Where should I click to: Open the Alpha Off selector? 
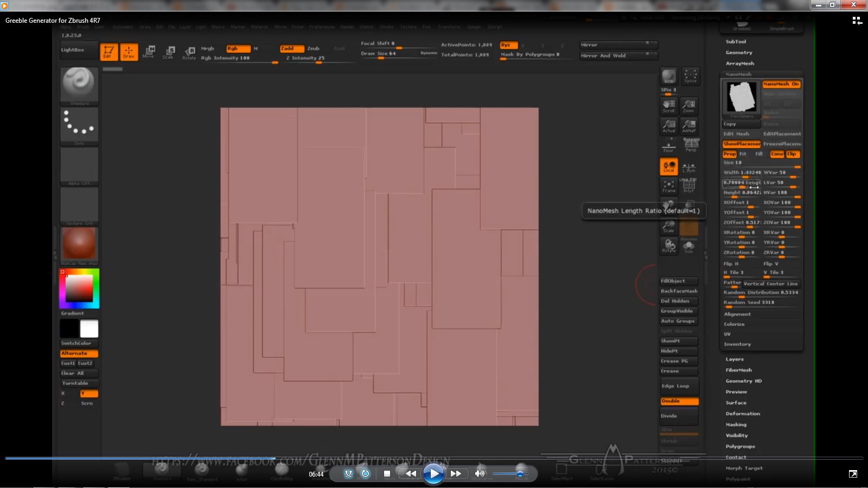[x=79, y=166]
